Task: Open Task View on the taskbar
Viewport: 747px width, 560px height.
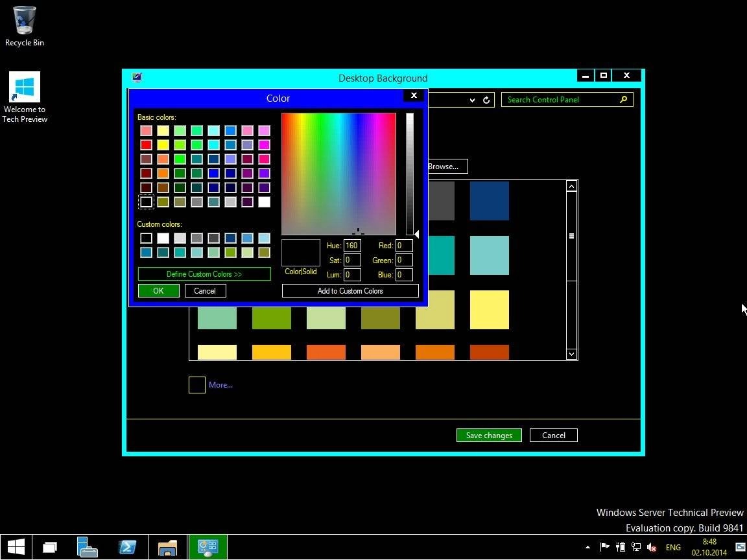Action: (x=49, y=547)
